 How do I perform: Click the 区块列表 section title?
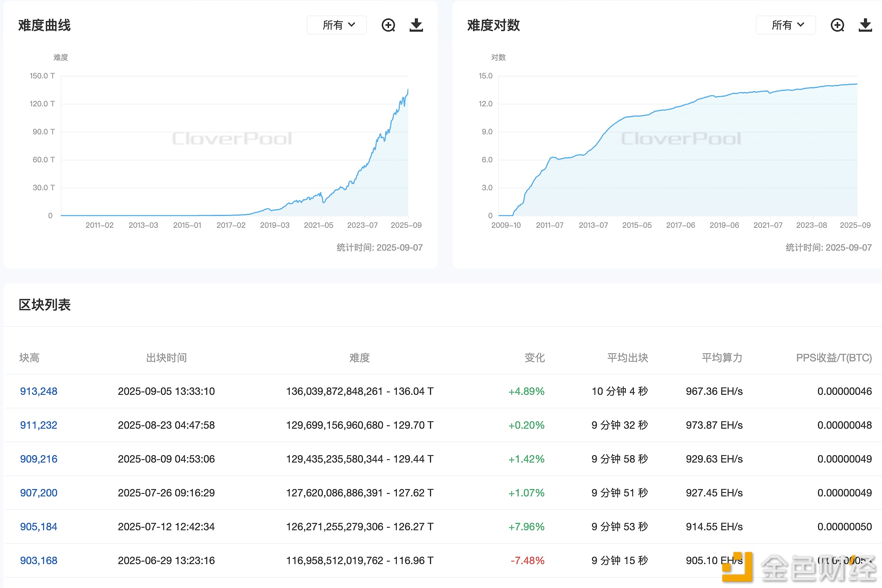[x=45, y=305]
